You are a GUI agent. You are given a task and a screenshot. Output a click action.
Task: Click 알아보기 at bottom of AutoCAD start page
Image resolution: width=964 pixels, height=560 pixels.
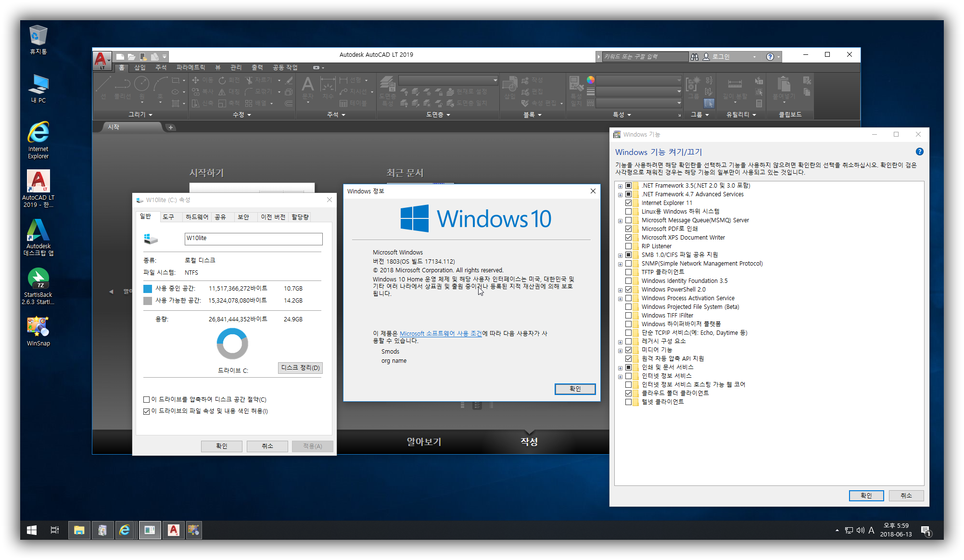pos(424,442)
